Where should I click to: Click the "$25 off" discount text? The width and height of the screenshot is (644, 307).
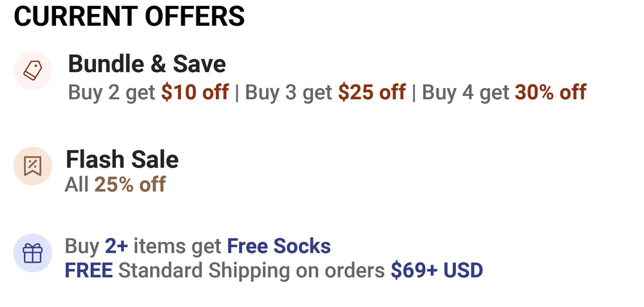(x=372, y=93)
